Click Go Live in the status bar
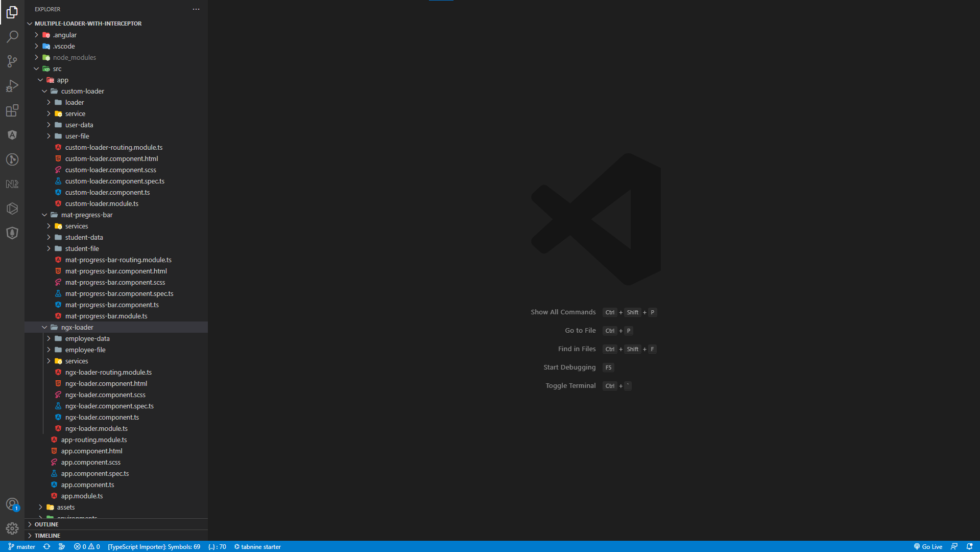The height and width of the screenshot is (552, 980). [x=928, y=546]
